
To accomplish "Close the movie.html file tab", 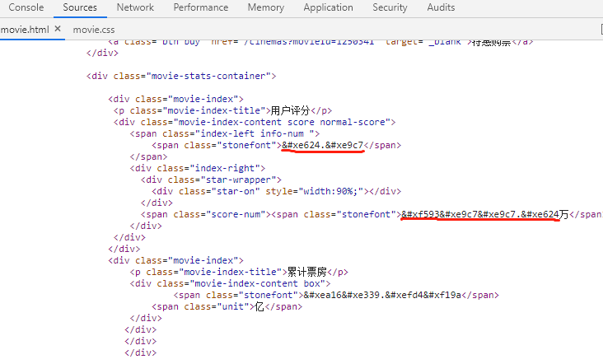I will click(x=58, y=29).
